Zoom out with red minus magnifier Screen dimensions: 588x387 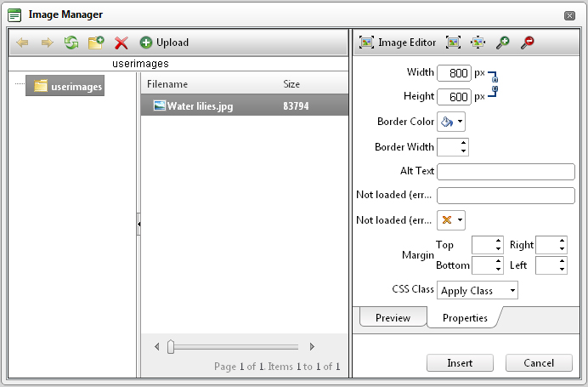tap(528, 43)
